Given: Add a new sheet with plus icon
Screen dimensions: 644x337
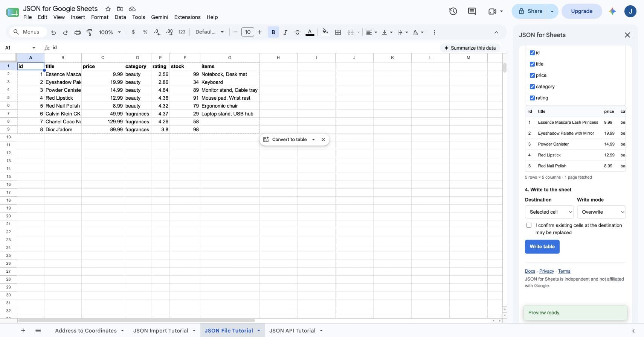Looking at the screenshot, I should click(x=23, y=331).
